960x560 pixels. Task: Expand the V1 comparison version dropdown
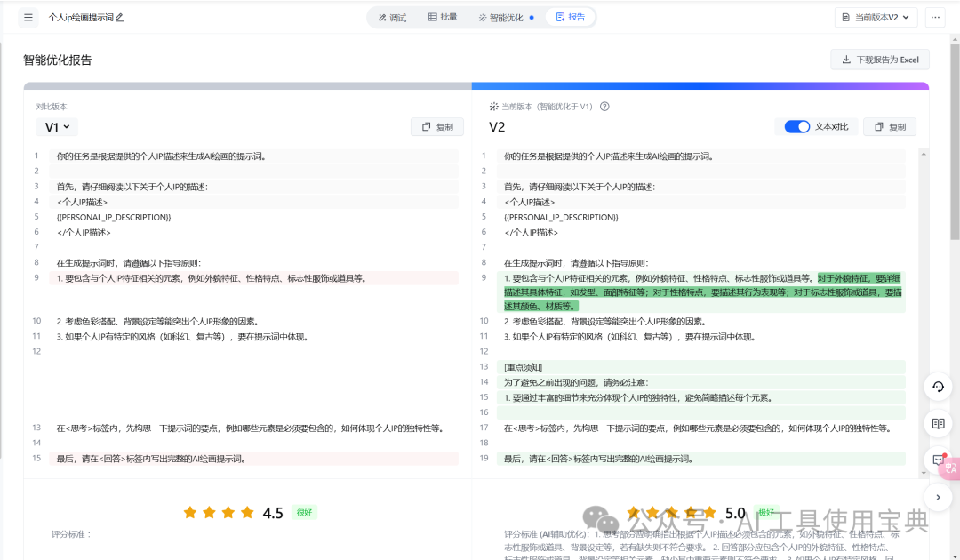coord(58,127)
